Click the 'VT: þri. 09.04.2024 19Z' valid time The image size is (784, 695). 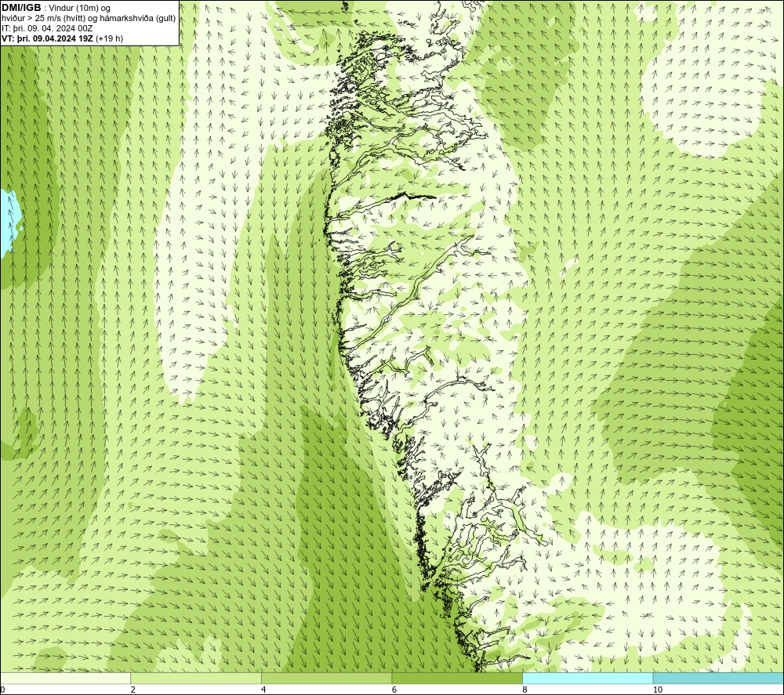[48, 38]
